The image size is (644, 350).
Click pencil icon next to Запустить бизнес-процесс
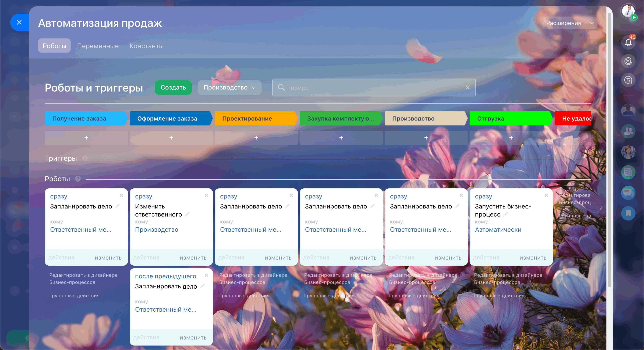pos(506,215)
